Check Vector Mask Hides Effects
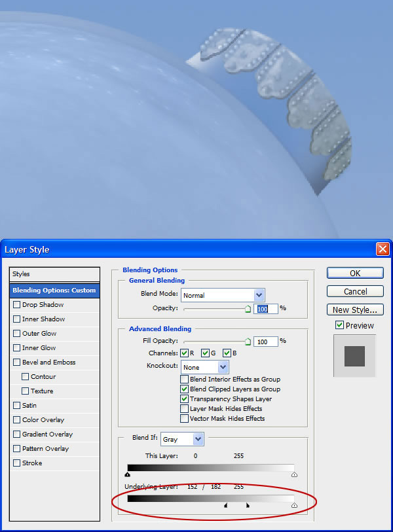Viewport: 393px width, 532px height. (184, 418)
